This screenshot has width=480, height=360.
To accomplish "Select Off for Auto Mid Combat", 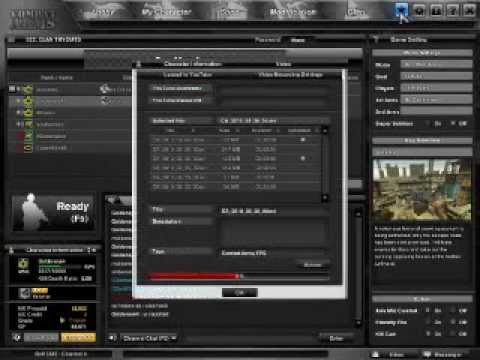I will (453, 310).
